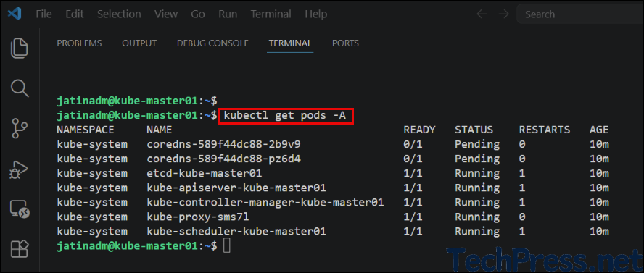Switch to the OUTPUT panel tab
This screenshot has height=273, width=644.
139,43
